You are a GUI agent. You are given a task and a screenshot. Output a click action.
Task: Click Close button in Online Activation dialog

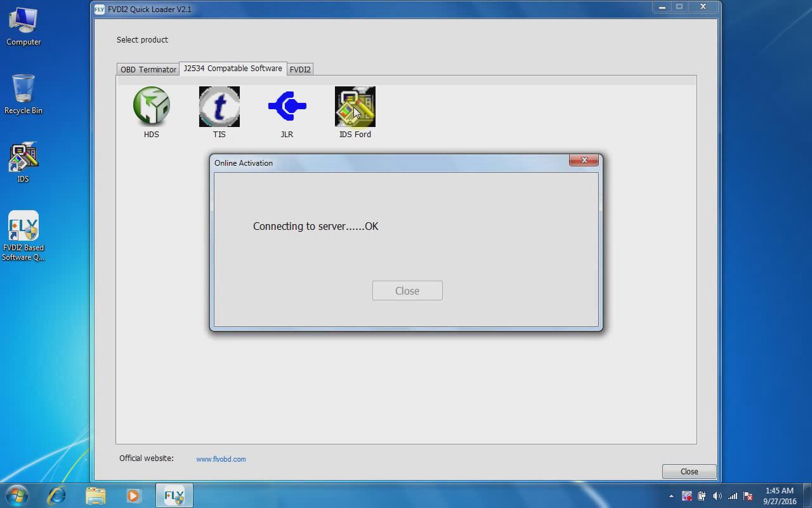click(407, 291)
